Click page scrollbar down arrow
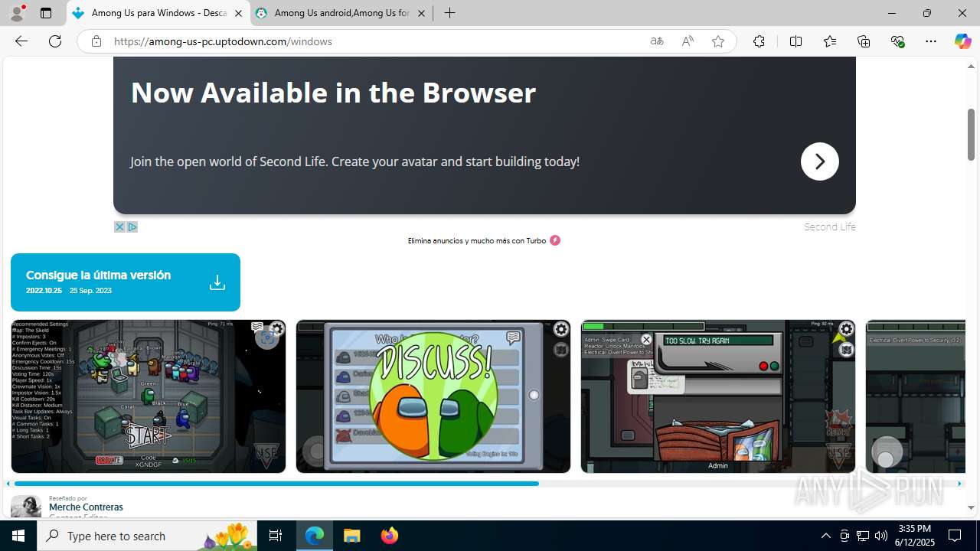The image size is (980, 551). click(971, 507)
